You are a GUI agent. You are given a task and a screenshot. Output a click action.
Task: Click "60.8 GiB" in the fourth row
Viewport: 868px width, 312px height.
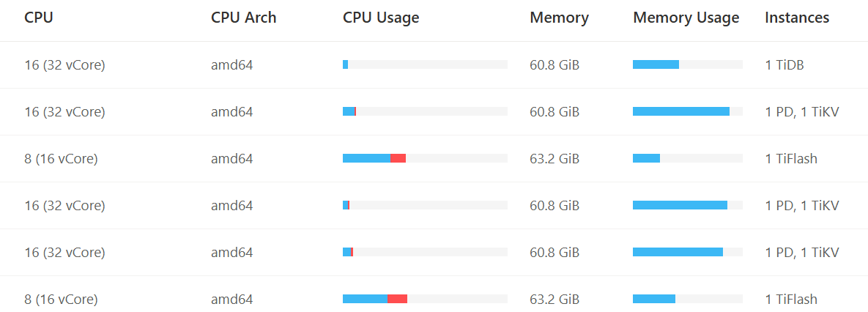554,206
